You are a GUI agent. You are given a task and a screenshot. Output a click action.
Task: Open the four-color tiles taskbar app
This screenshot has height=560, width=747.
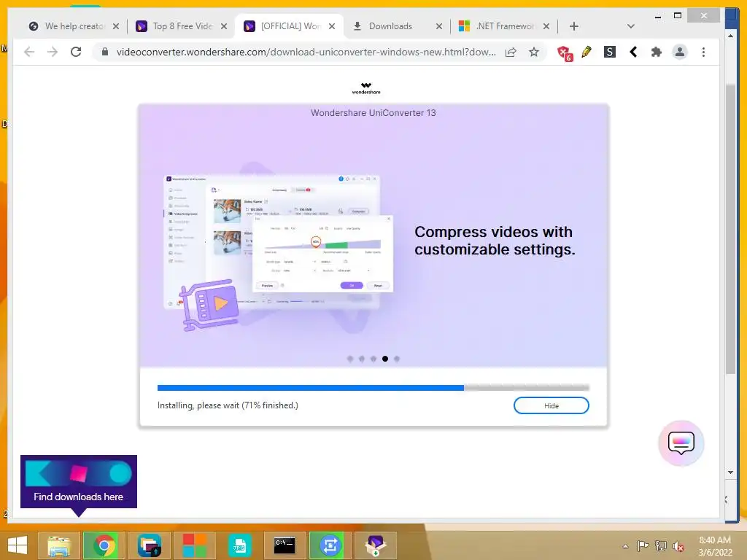pyautogui.click(x=194, y=545)
